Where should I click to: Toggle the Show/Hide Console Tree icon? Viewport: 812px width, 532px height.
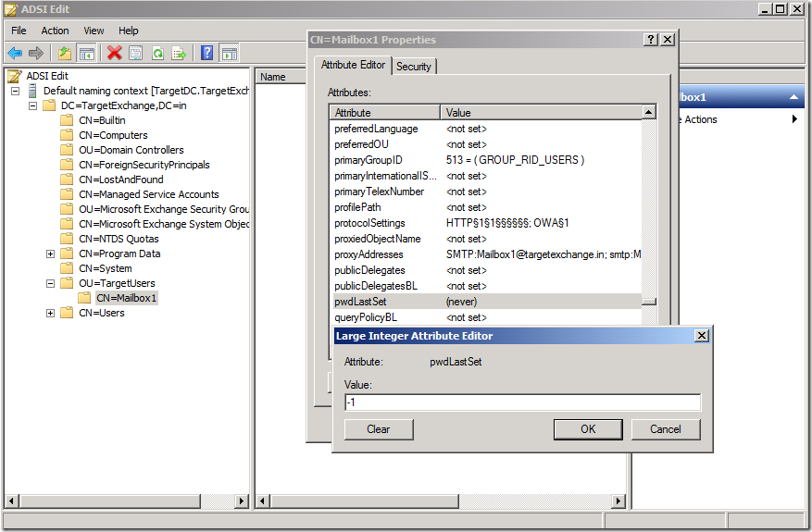coord(86,53)
